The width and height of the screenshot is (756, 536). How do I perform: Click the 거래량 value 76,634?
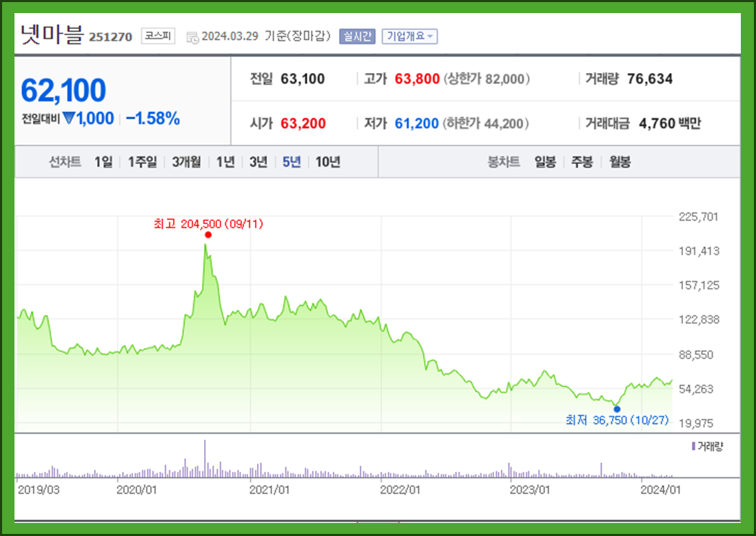click(650, 79)
